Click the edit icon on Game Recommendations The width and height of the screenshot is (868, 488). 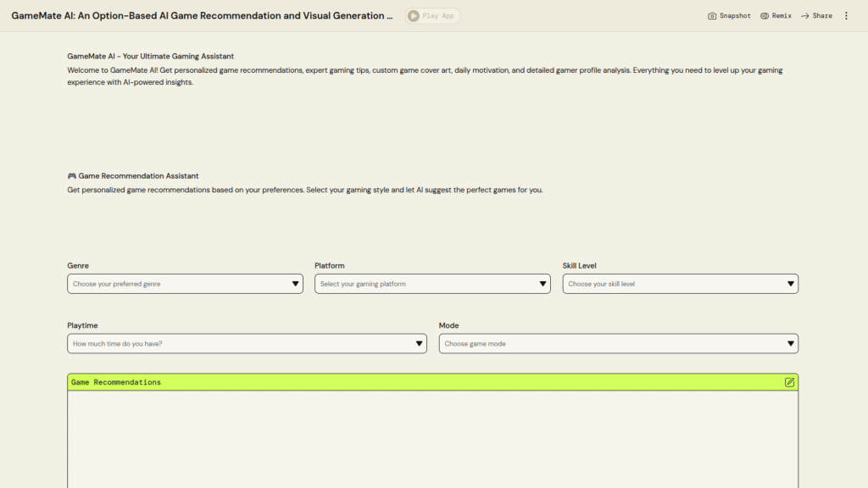point(789,382)
